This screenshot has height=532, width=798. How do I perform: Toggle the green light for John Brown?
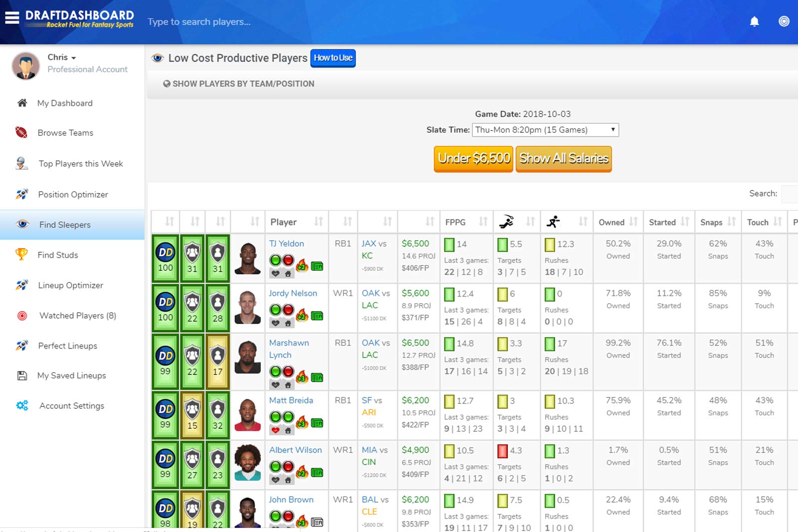[x=275, y=516]
